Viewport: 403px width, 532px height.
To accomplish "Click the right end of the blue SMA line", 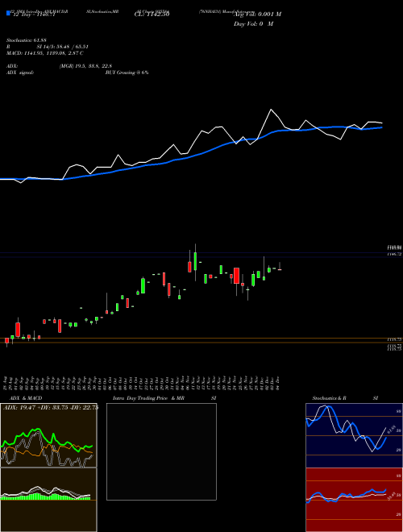I will 381,127.
